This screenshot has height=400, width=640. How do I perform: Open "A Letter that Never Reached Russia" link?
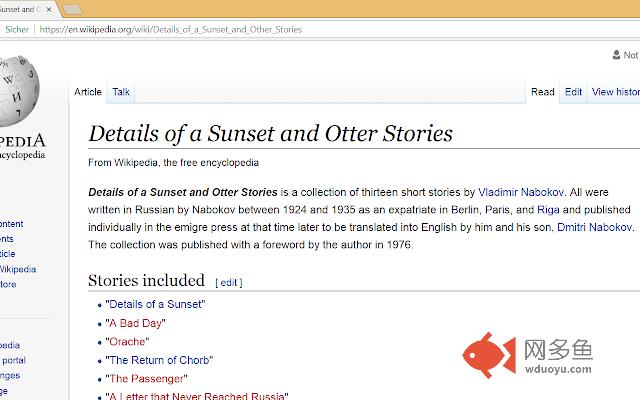(x=197, y=396)
